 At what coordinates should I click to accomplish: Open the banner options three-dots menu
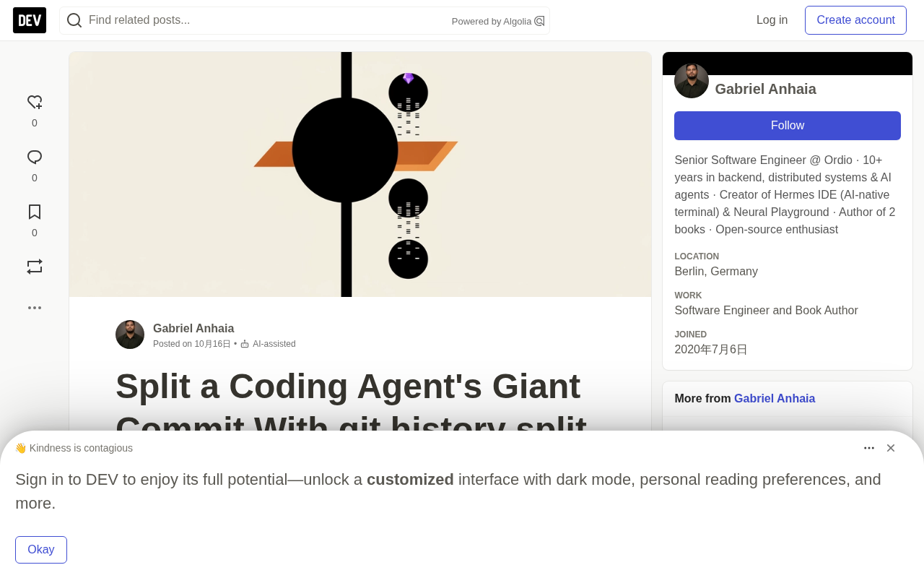pyautogui.click(x=869, y=448)
